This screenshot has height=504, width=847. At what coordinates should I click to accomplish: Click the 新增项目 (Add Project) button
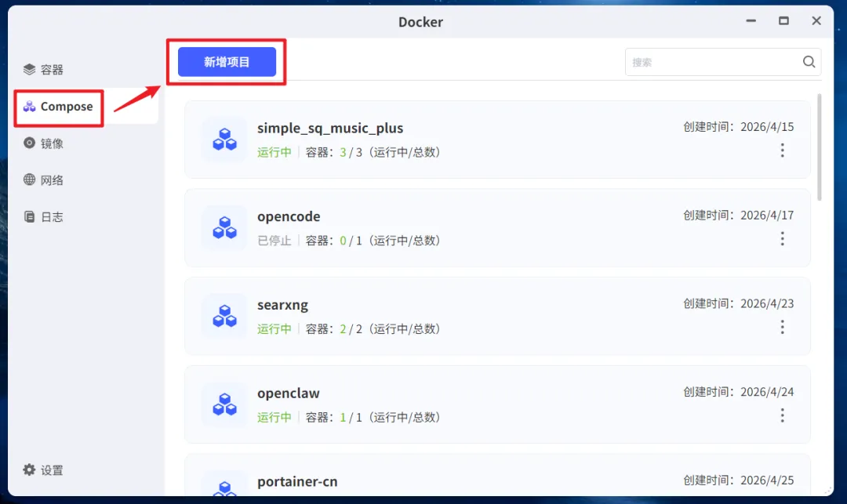tap(227, 62)
